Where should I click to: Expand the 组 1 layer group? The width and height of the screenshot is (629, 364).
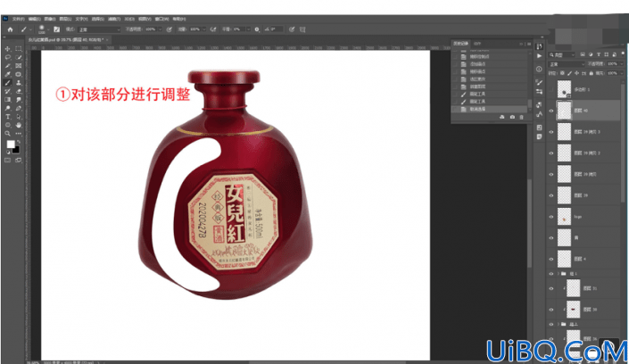point(558,274)
